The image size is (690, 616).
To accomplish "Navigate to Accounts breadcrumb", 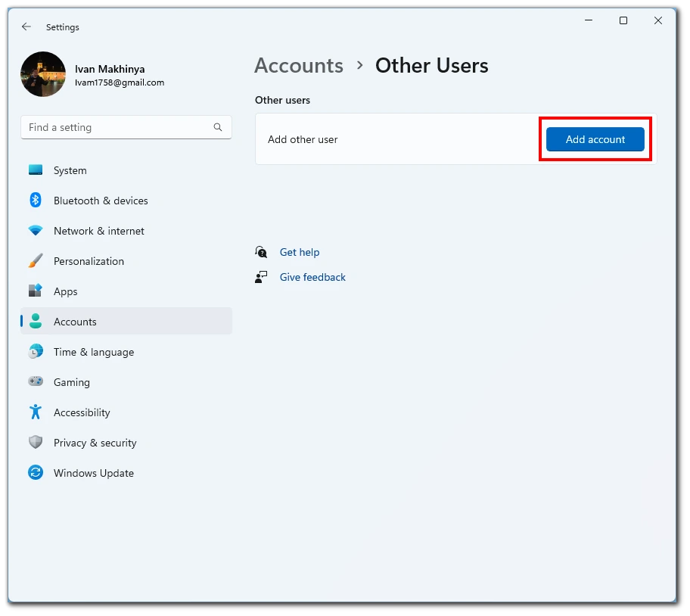I will tap(299, 66).
